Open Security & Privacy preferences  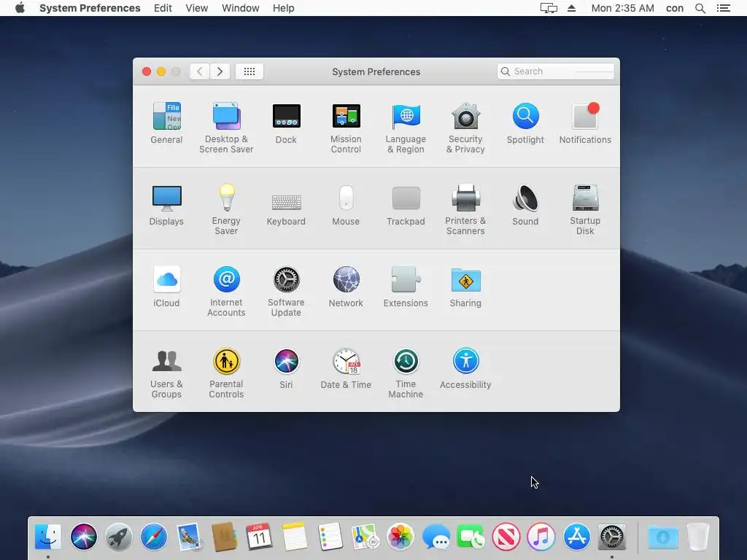pyautogui.click(x=465, y=128)
